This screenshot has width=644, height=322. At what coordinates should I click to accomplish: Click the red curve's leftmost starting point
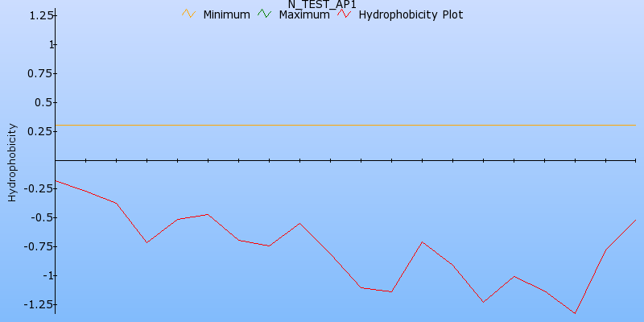(56, 181)
